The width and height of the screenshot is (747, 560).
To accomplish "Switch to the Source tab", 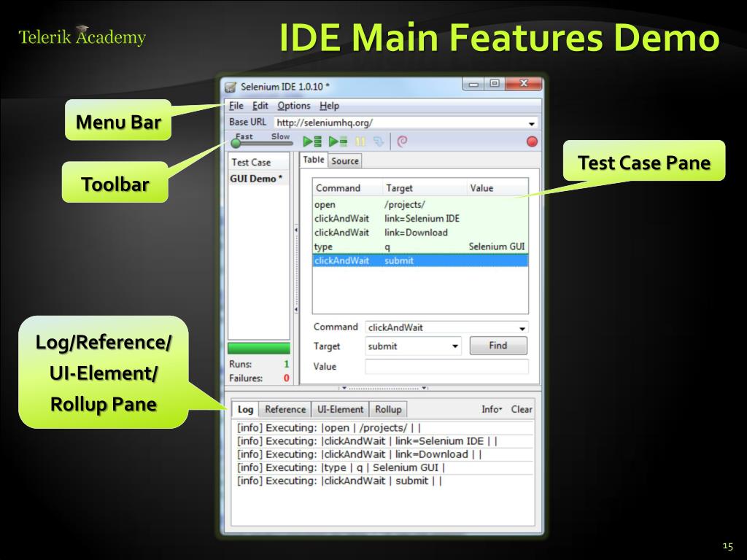I will click(345, 161).
